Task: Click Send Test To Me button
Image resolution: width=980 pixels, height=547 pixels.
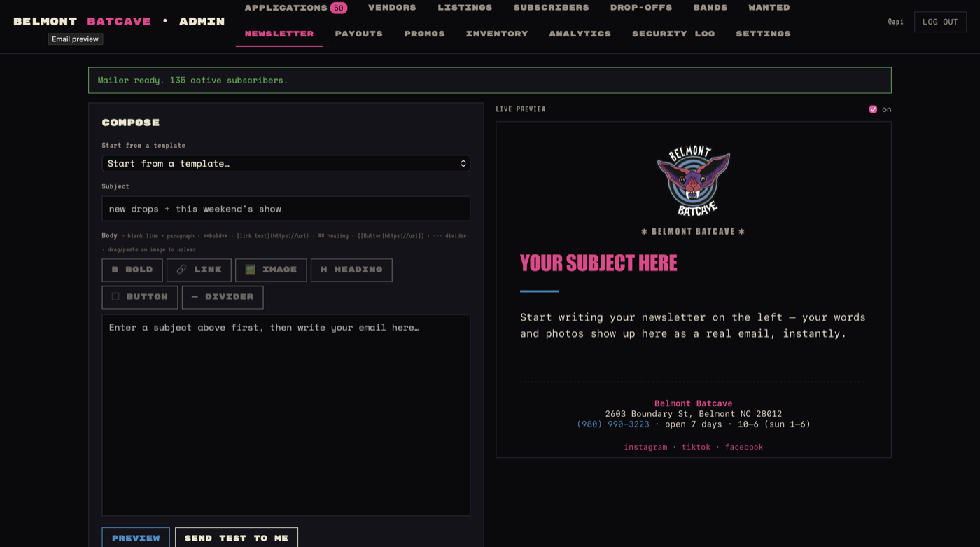Action: (237, 538)
